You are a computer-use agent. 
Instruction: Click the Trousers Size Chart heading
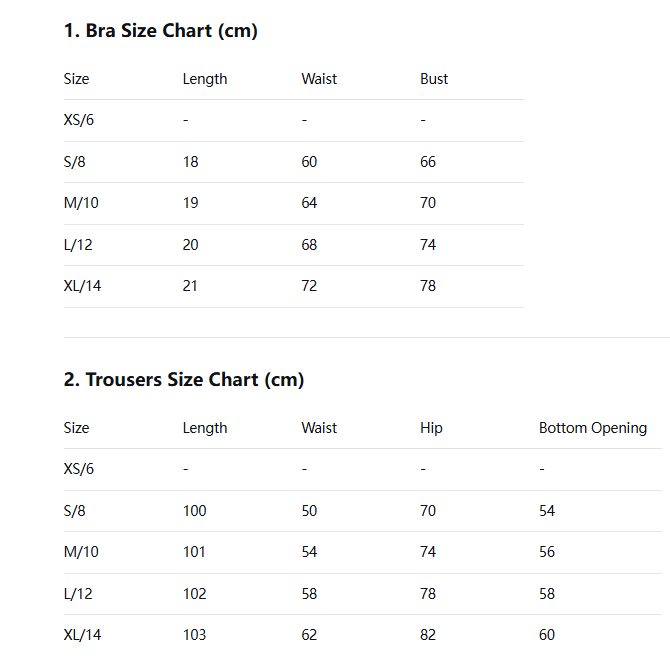[x=184, y=380]
